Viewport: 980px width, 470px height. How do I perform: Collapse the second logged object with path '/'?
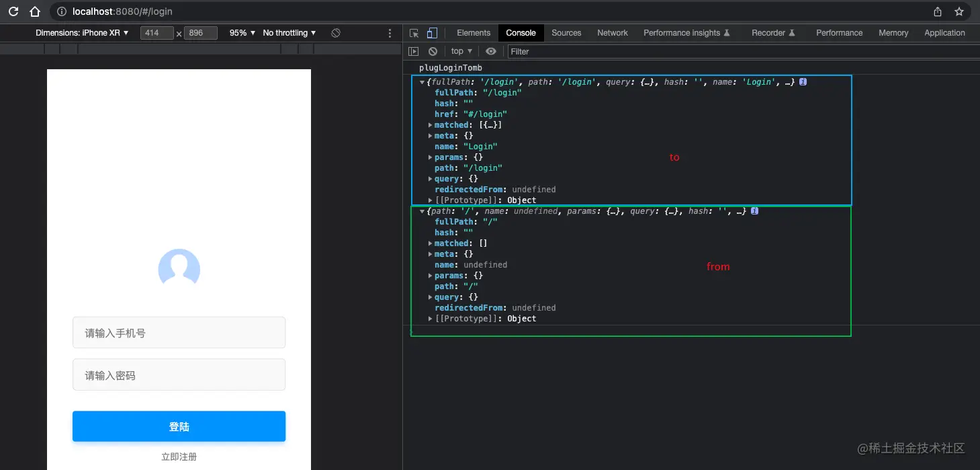click(422, 211)
